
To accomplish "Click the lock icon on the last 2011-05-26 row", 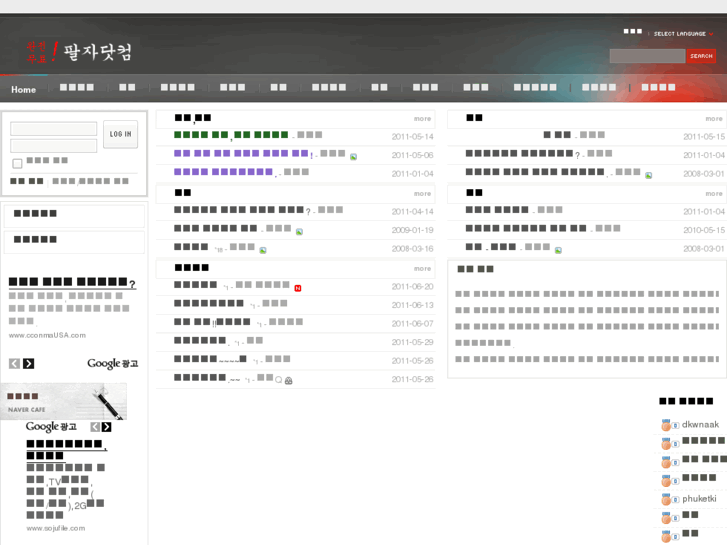I will click(288, 380).
